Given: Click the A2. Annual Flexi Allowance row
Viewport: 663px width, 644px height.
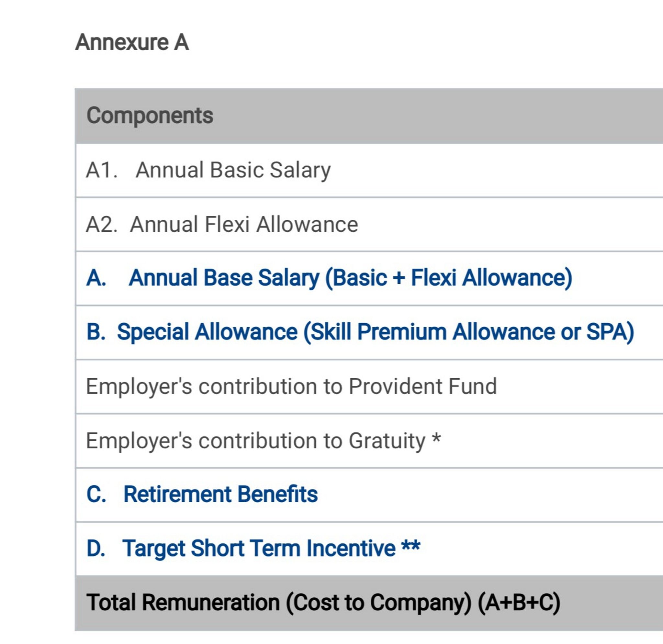Looking at the screenshot, I should [369, 224].
